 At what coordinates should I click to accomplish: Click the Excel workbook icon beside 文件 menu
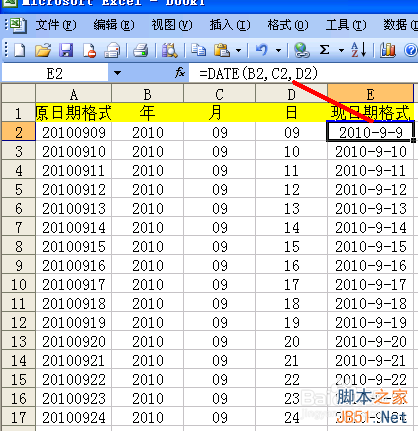coord(18,25)
